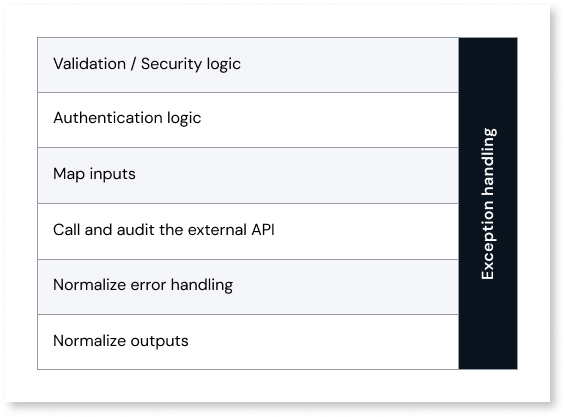This screenshot has width=565, height=417.
Task: Click the word 'Validation' in the first row
Action: point(89,64)
